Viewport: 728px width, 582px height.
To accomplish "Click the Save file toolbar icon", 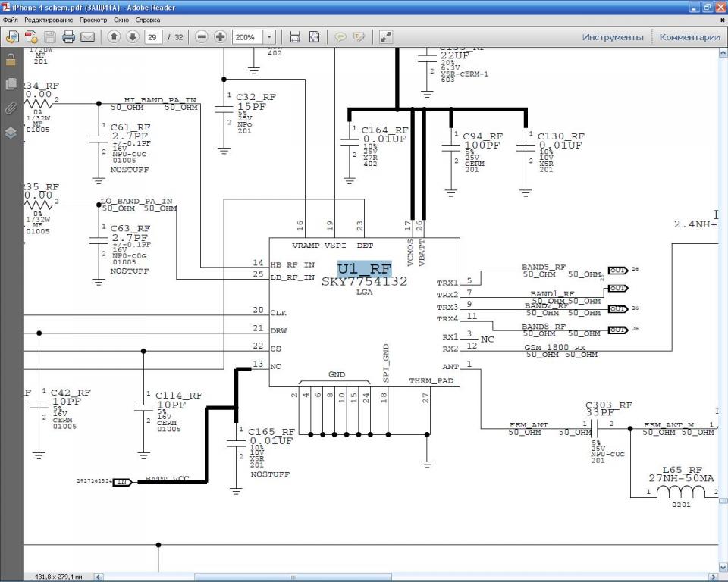I will 50,36.
